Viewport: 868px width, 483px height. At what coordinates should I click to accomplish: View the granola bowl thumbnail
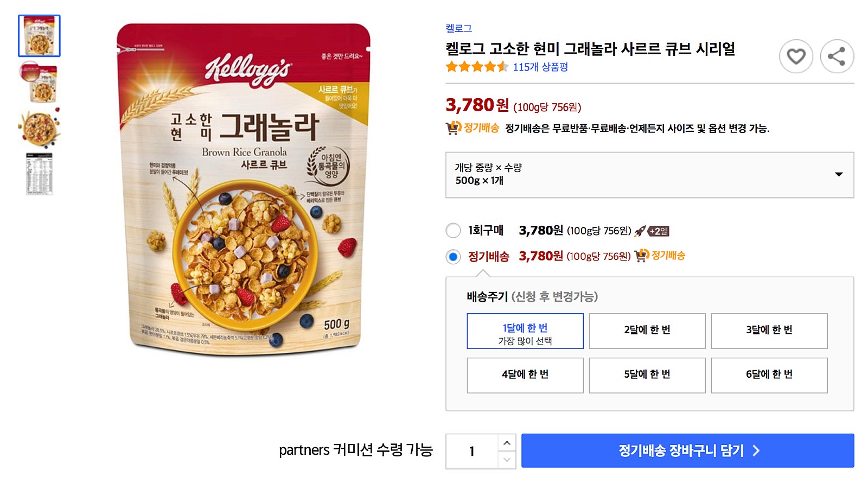tap(39, 129)
